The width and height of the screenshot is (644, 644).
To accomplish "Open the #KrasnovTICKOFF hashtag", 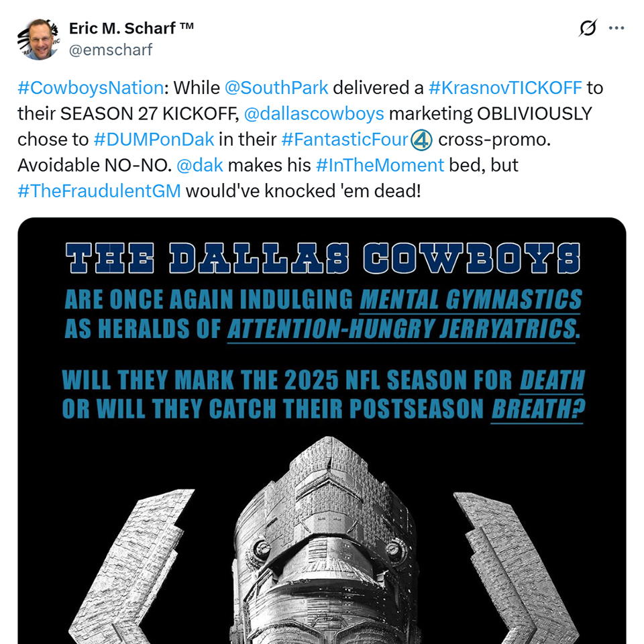I will coord(506,88).
